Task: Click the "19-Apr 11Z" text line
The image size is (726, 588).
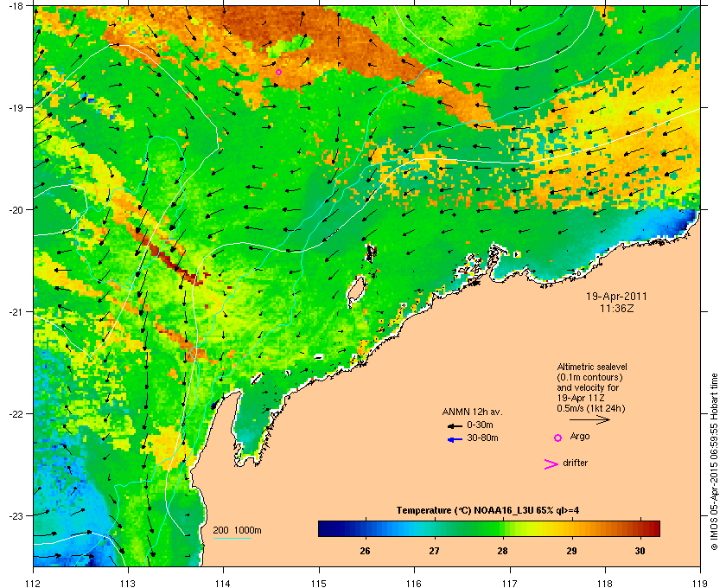Action: pyautogui.click(x=581, y=398)
